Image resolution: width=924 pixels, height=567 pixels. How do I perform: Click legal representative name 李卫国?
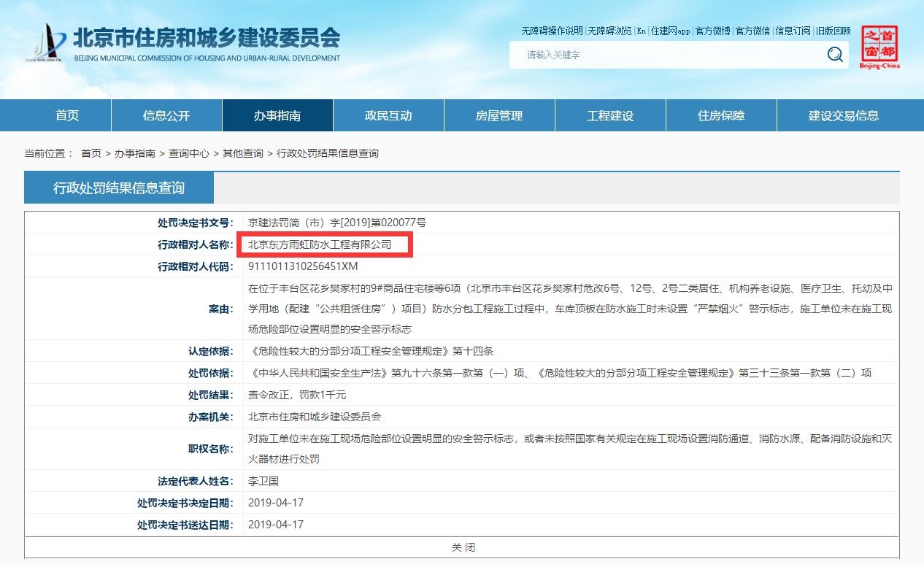[x=263, y=481]
